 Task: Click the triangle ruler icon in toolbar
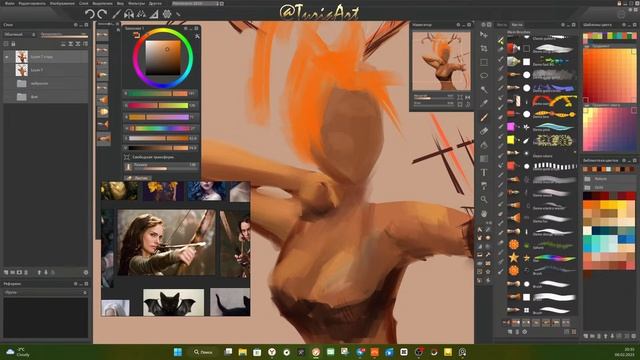pos(154,14)
